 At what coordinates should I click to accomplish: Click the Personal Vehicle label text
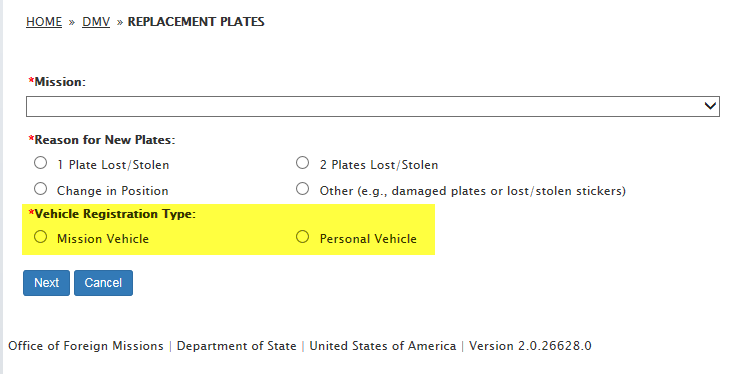(368, 239)
